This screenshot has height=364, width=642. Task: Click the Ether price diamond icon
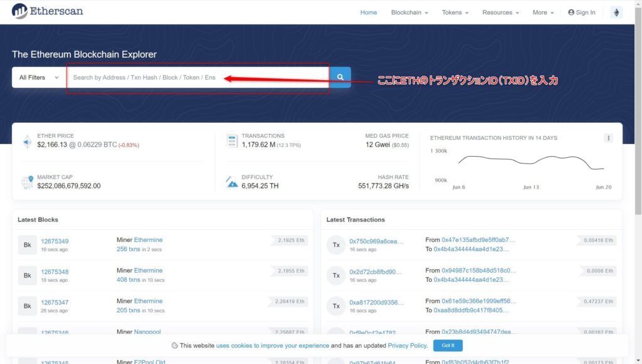[x=27, y=142]
